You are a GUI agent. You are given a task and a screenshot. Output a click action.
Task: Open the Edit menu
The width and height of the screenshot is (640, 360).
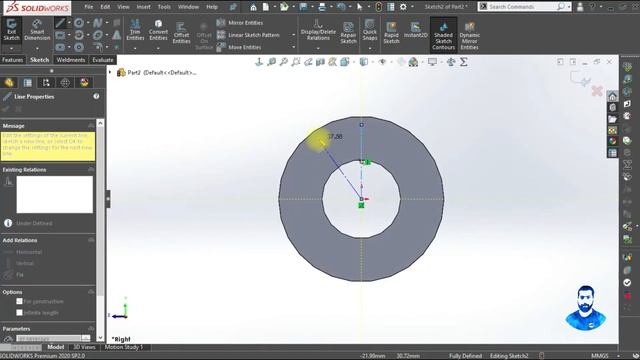pyautogui.click(x=105, y=7)
